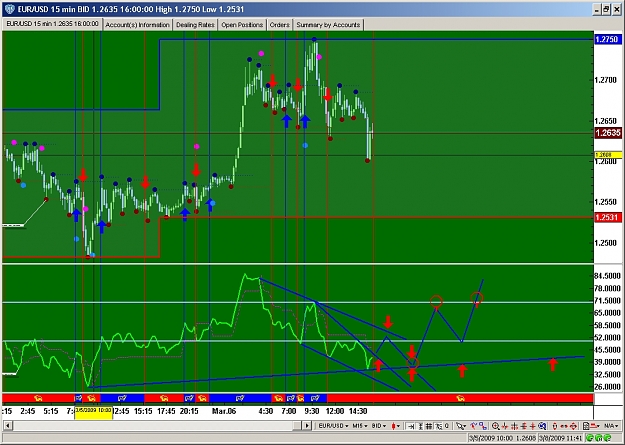Open the Dealing Rates tab

(195, 25)
